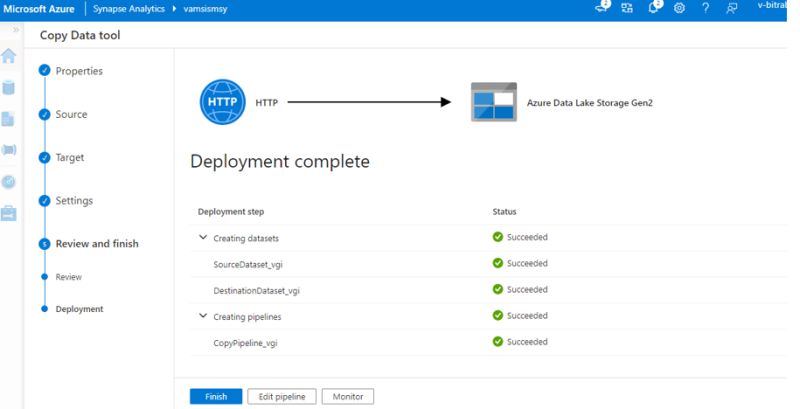The height and width of the screenshot is (409, 800).
Task: Click the green check for DestinationDataset_vgi
Action: [498, 289]
